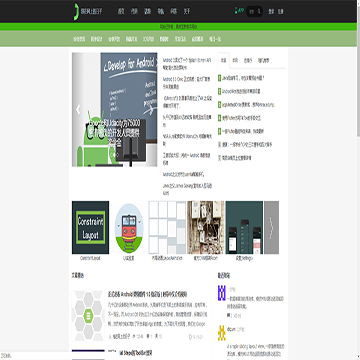Select the last tab in the sidebar tab strip
The image size is (360, 360).
(x=263, y=61)
